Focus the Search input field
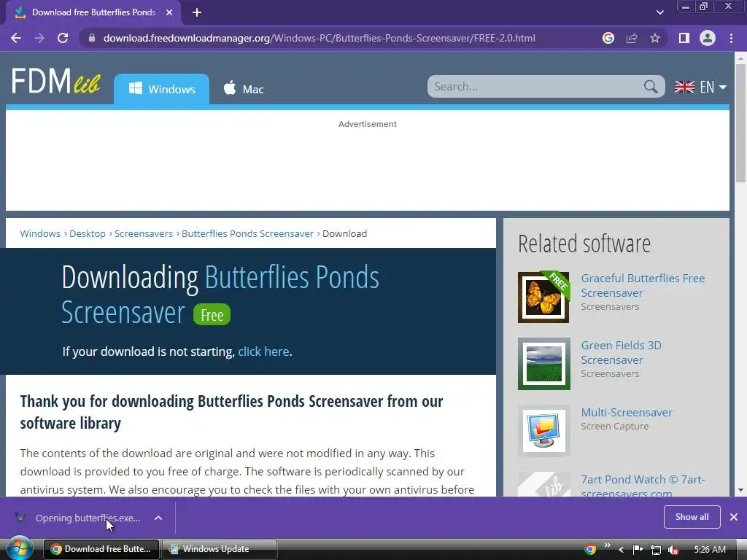The width and height of the screenshot is (747, 560). click(536, 87)
